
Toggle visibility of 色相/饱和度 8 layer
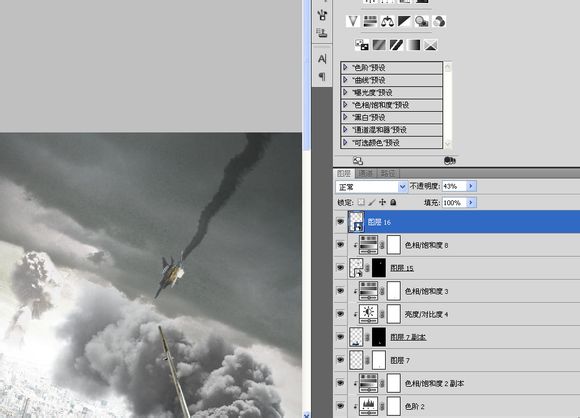[340, 245]
